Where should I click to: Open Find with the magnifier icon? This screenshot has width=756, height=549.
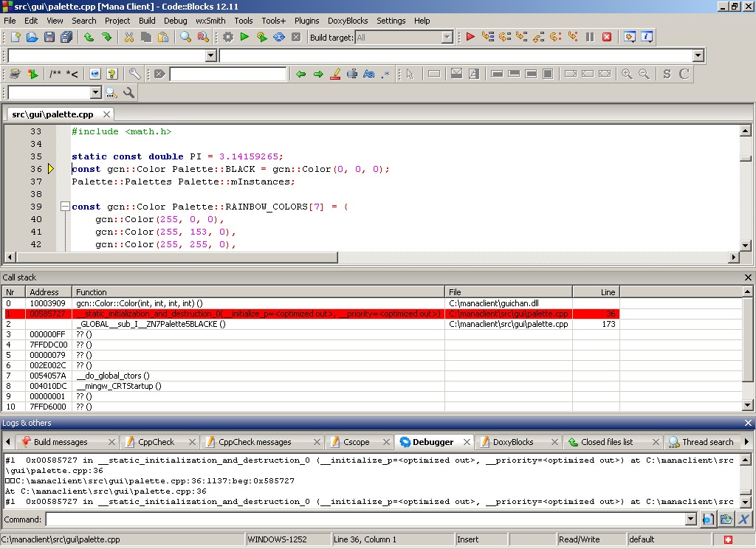click(x=185, y=37)
